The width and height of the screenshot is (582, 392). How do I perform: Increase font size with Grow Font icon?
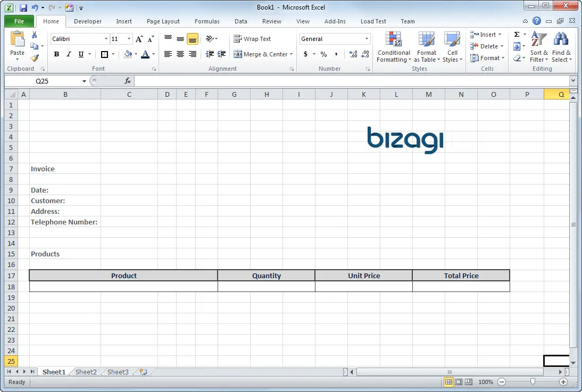(139, 39)
